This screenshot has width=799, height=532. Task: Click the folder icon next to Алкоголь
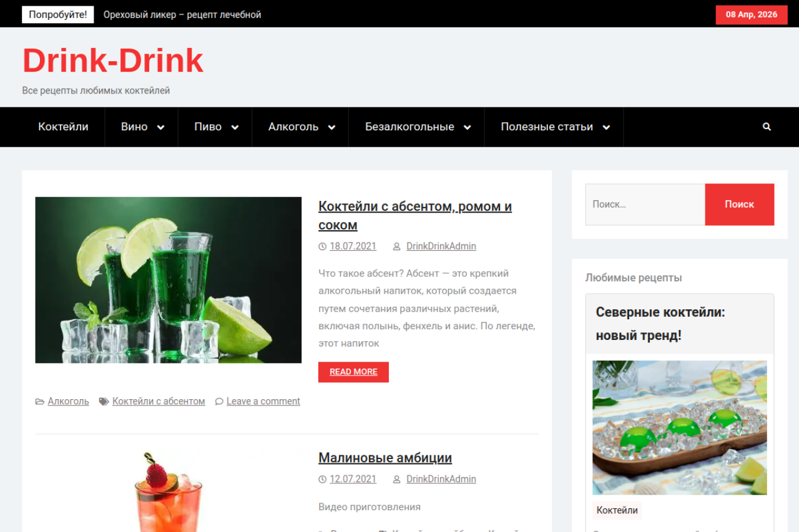[x=40, y=402]
